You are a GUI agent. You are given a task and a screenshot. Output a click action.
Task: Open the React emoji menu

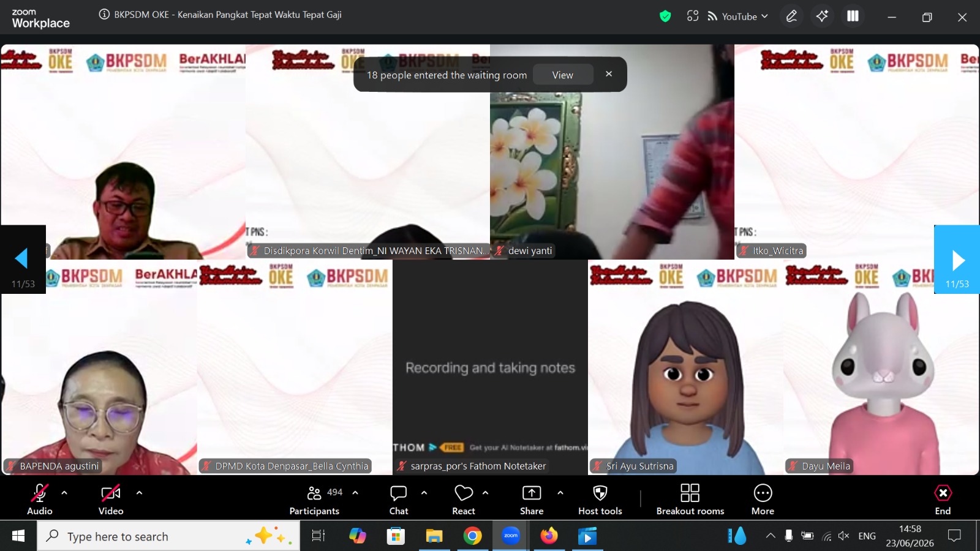point(464,500)
